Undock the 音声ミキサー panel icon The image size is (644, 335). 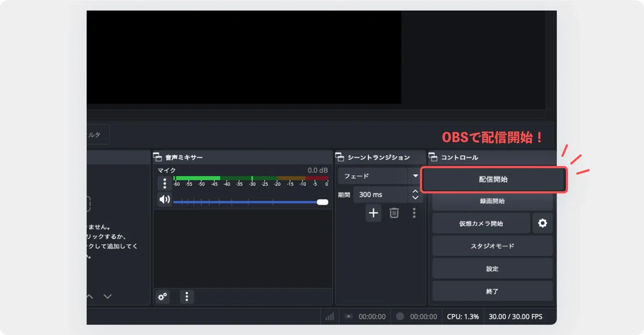pos(157,158)
